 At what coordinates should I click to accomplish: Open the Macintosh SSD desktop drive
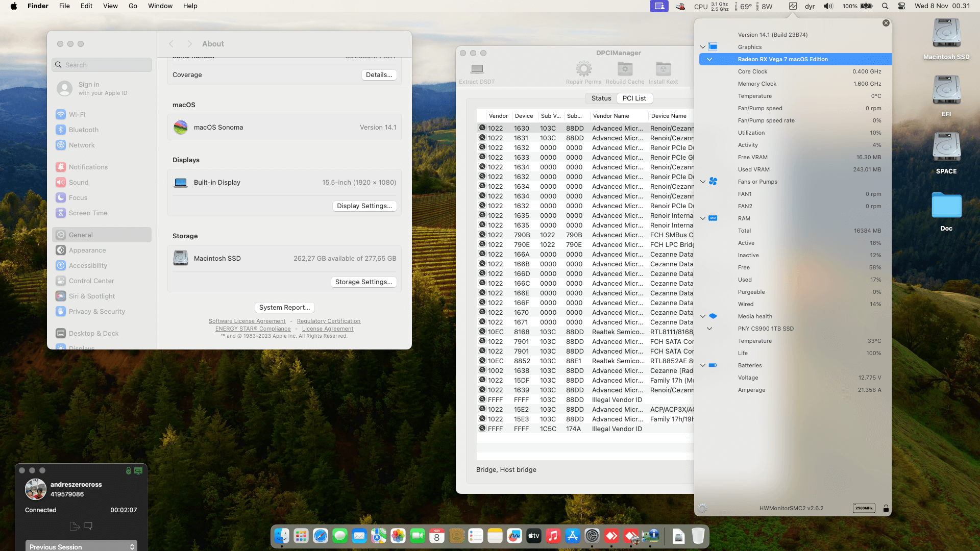tap(946, 39)
